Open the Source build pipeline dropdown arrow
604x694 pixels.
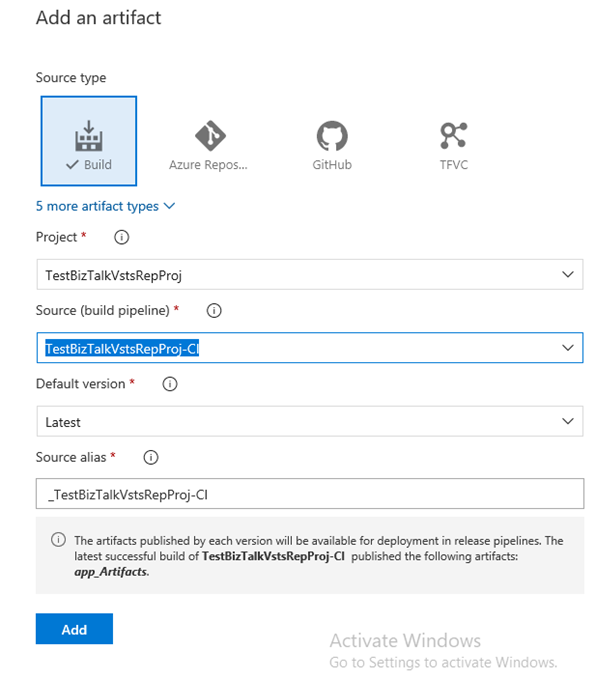tap(568, 348)
